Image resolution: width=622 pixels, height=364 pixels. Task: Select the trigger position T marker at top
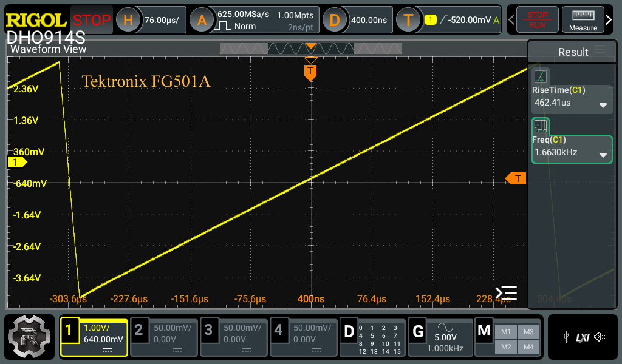click(x=310, y=72)
